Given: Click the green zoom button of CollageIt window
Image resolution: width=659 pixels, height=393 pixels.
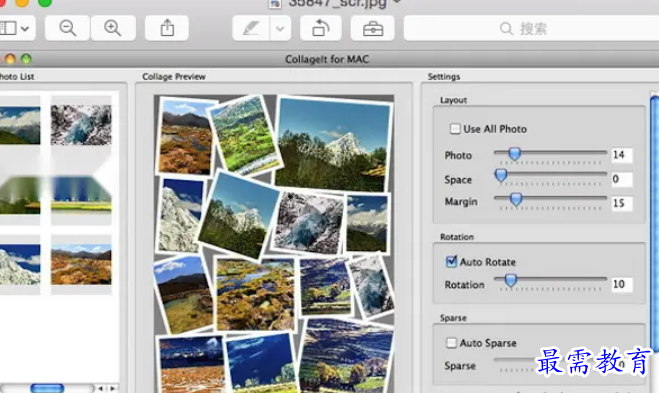Looking at the screenshot, I should pyautogui.click(x=26, y=59).
